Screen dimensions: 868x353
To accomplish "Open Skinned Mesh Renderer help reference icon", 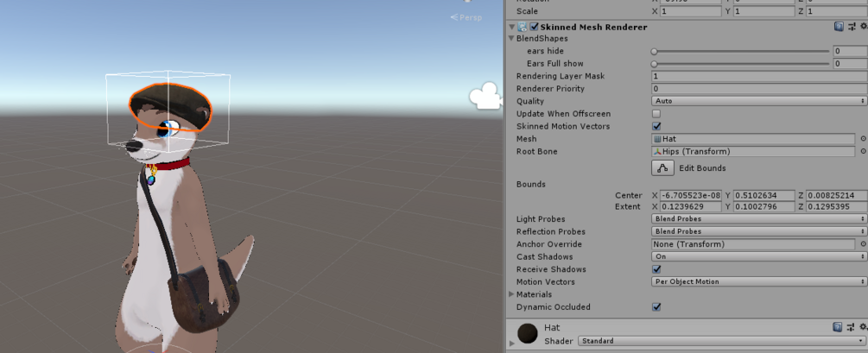I will tap(839, 27).
